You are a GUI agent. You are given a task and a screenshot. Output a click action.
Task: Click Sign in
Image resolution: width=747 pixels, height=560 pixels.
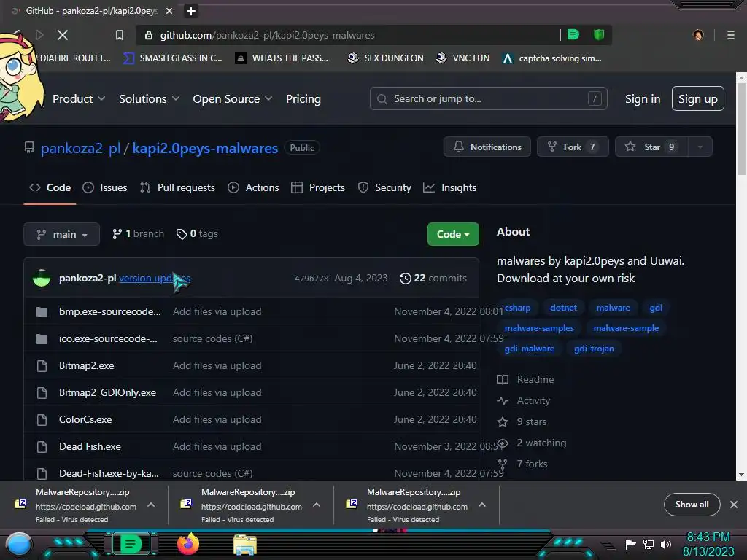(643, 99)
